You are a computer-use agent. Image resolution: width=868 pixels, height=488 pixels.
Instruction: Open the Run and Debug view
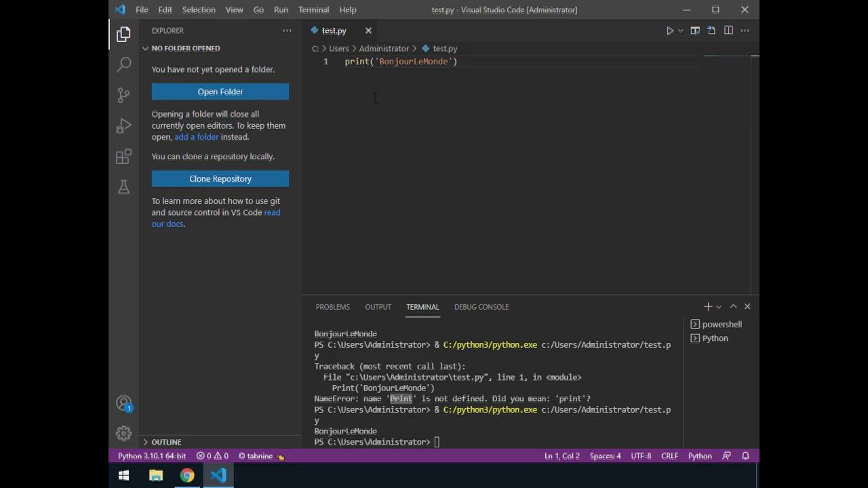pyautogui.click(x=123, y=126)
